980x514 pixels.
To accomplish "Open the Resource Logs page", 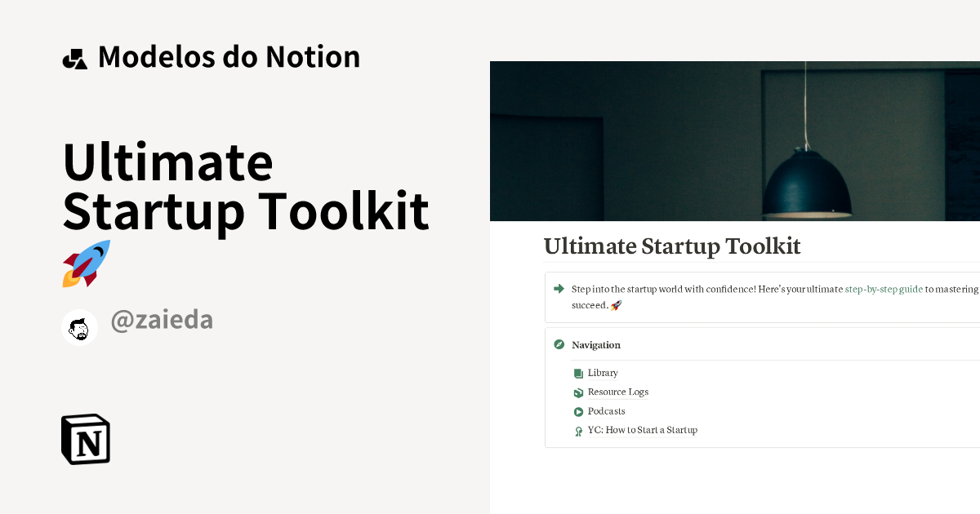I will (617, 392).
